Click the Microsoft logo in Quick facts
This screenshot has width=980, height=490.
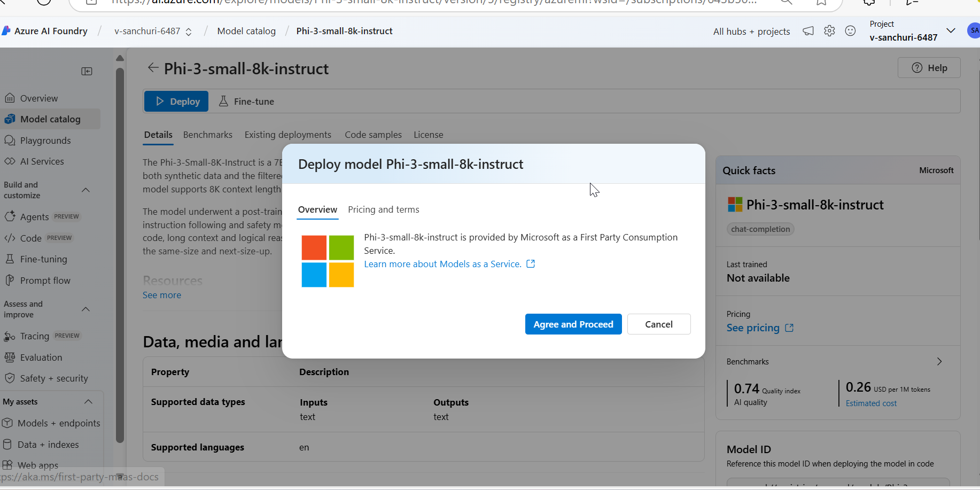[735, 205]
